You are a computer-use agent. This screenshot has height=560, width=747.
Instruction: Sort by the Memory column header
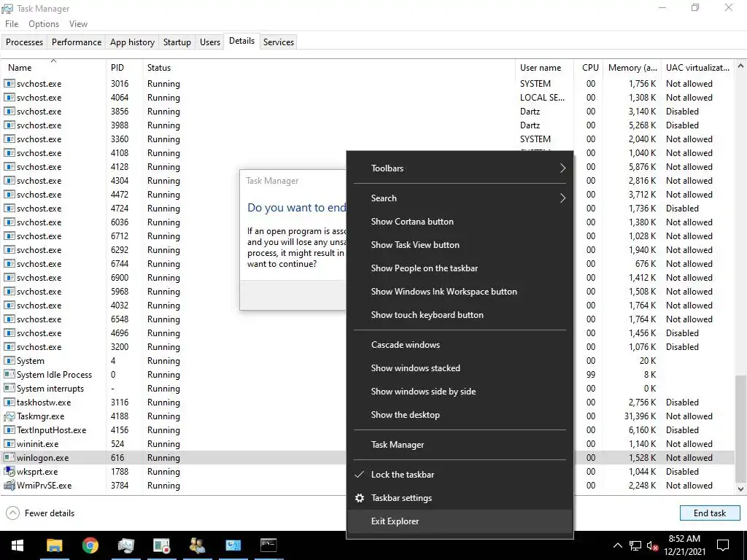click(632, 67)
